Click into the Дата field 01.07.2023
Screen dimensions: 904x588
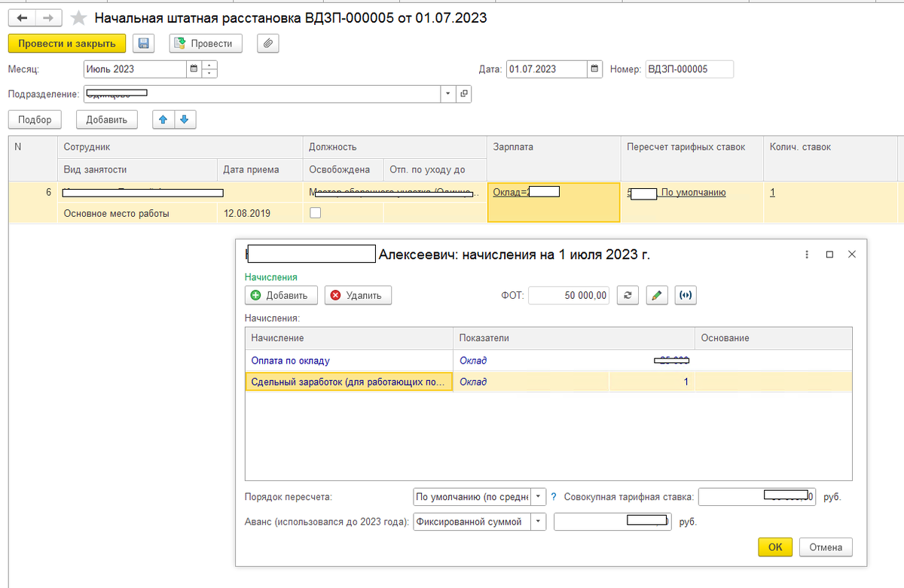coord(546,69)
